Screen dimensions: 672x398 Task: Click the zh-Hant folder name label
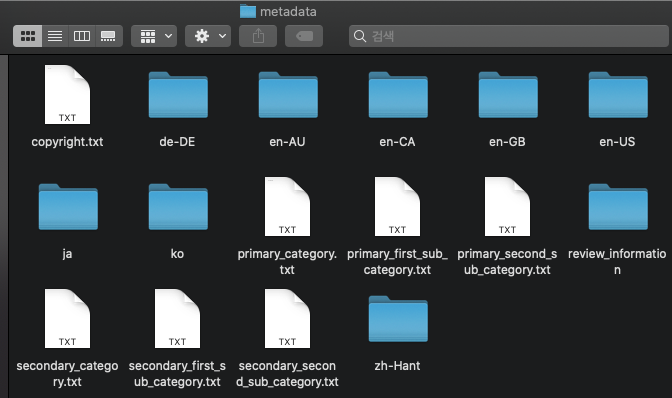click(x=397, y=366)
